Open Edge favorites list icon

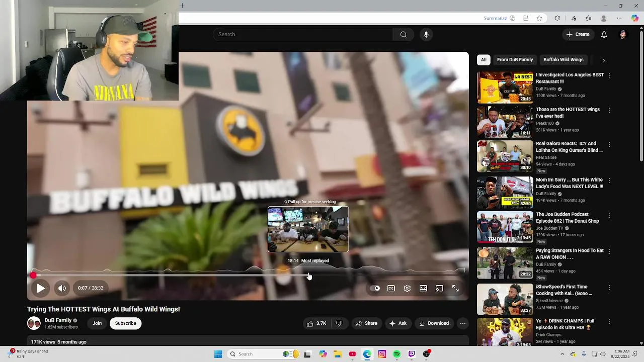click(x=588, y=18)
